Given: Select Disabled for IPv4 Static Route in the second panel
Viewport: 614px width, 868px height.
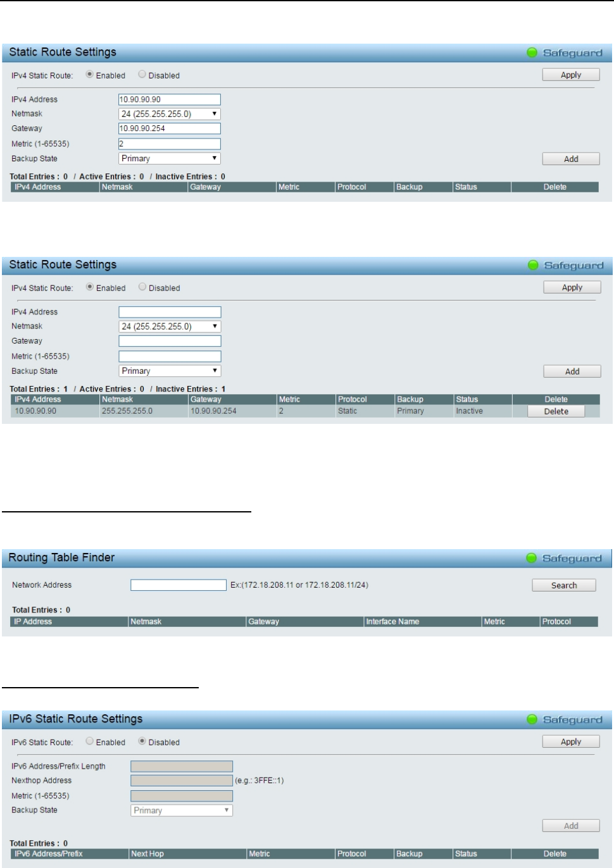Looking at the screenshot, I should (142, 287).
